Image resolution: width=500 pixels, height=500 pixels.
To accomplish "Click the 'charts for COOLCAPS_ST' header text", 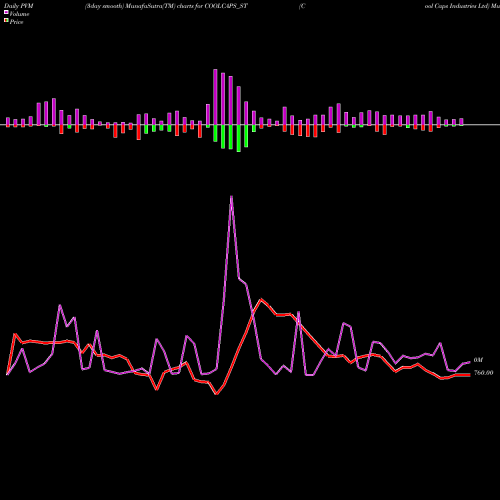I will [x=212, y=6].
